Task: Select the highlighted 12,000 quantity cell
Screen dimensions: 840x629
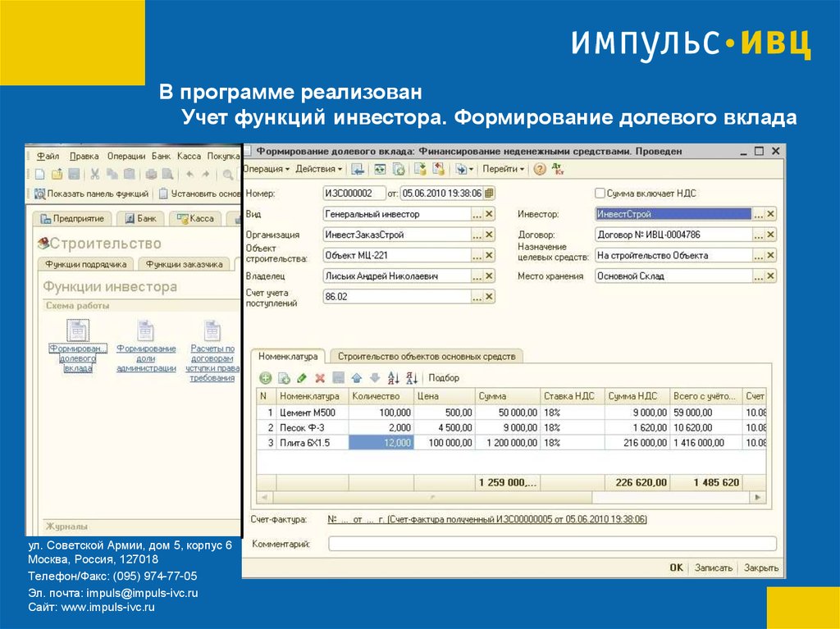Action: [381, 443]
